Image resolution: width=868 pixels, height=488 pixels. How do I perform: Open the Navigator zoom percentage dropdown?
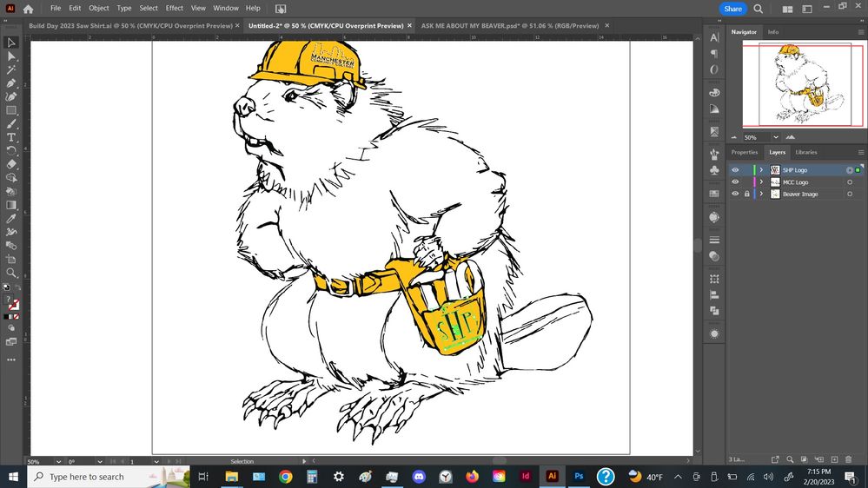776,137
